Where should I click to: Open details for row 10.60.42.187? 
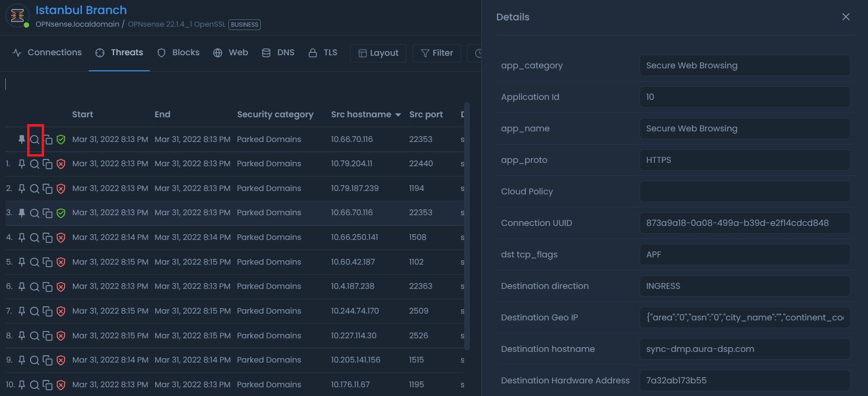pyautogui.click(x=34, y=262)
